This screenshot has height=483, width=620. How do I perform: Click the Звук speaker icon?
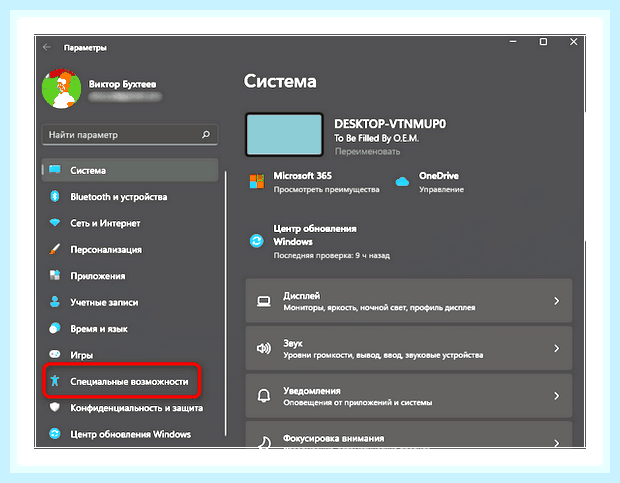tap(264, 349)
